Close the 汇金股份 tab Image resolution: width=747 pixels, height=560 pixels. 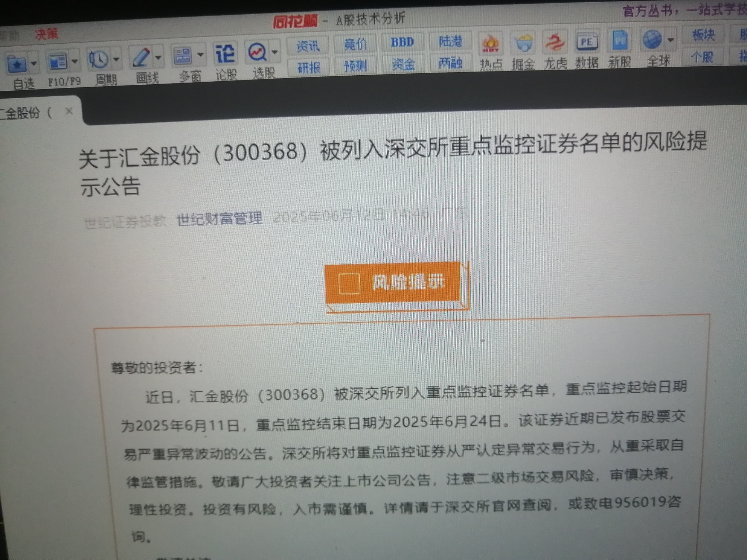coord(69,111)
